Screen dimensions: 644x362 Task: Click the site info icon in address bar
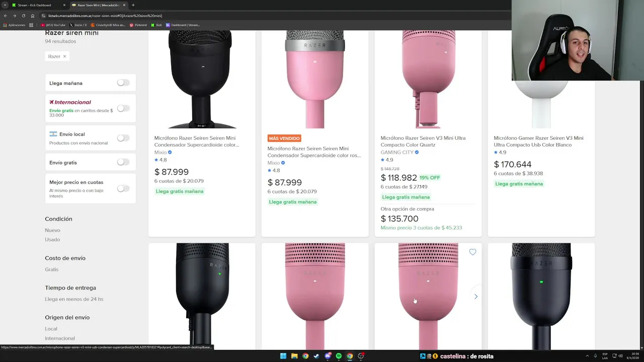pos(44,16)
